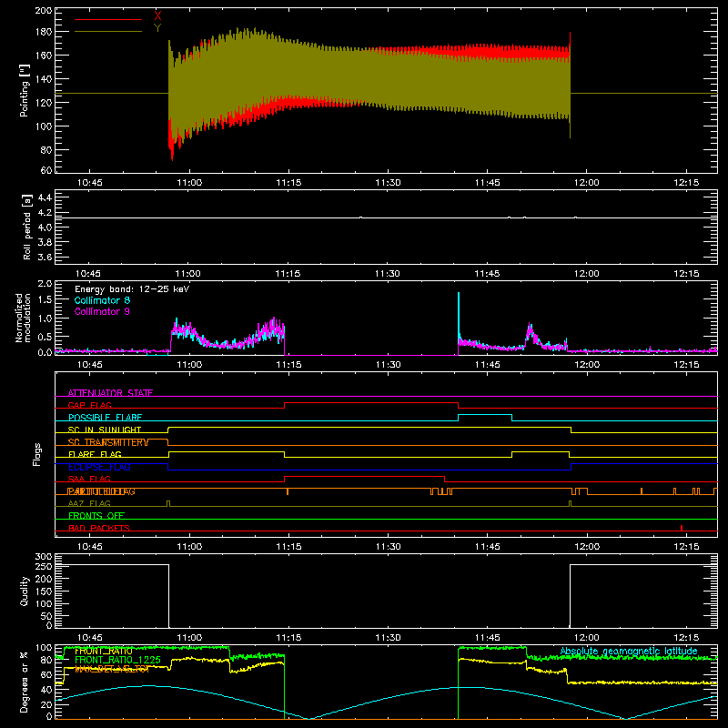This screenshot has height=728, width=728.
Task: Click the raised POSSIBLE_FLARE segment
Action: pos(485,415)
